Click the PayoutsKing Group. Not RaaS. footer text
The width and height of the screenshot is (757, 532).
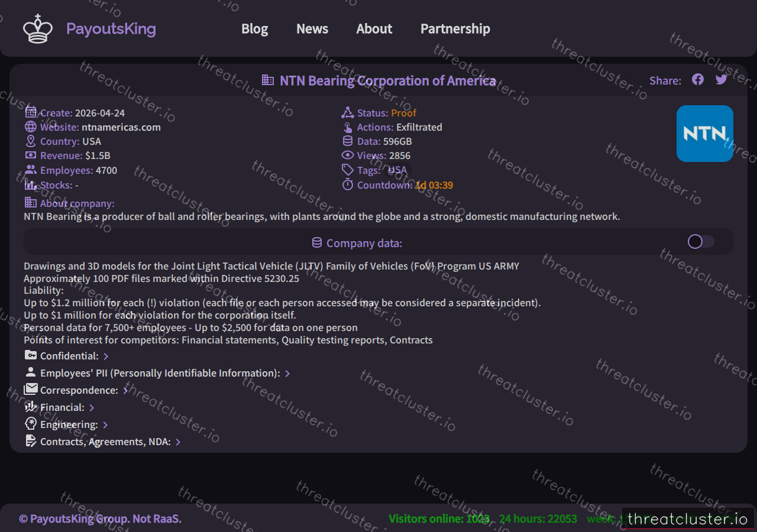pyautogui.click(x=100, y=519)
